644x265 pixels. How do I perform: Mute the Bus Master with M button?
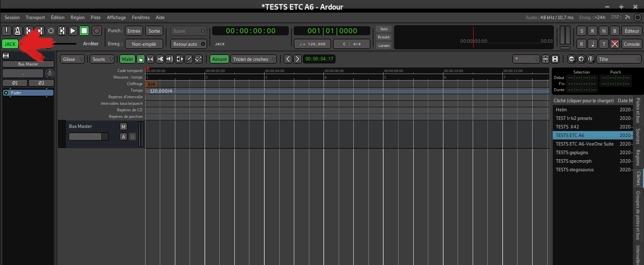coord(123,126)
